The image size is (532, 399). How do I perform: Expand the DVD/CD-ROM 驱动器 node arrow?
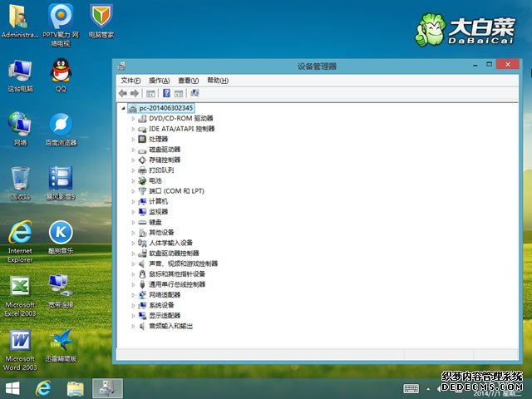tap(133, 119)
